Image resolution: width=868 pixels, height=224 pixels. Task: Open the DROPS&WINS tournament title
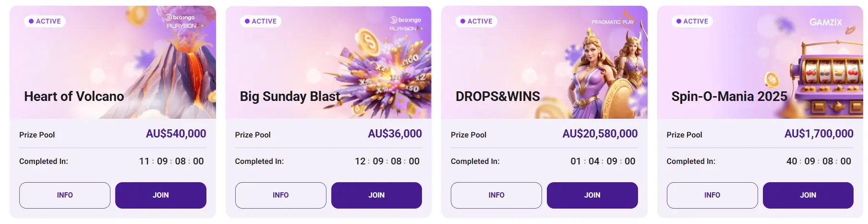pos(497,97)
